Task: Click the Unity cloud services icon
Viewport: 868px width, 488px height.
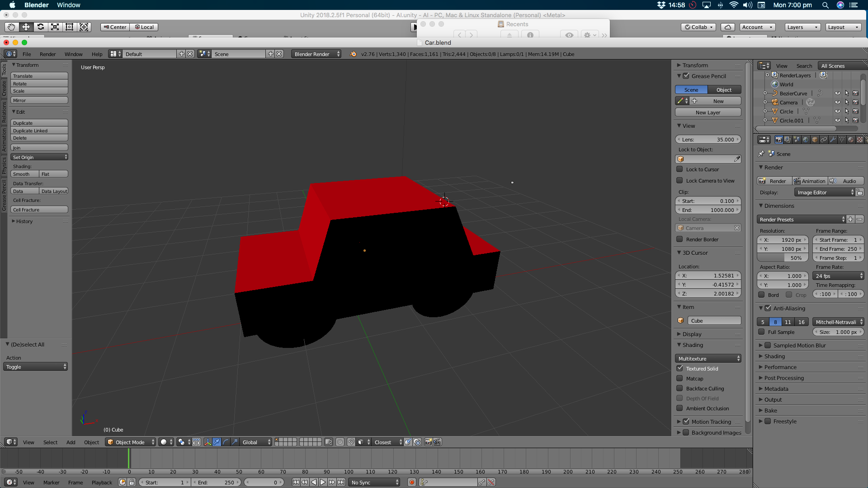Action: pyautogui.click(x=727, y=27)
